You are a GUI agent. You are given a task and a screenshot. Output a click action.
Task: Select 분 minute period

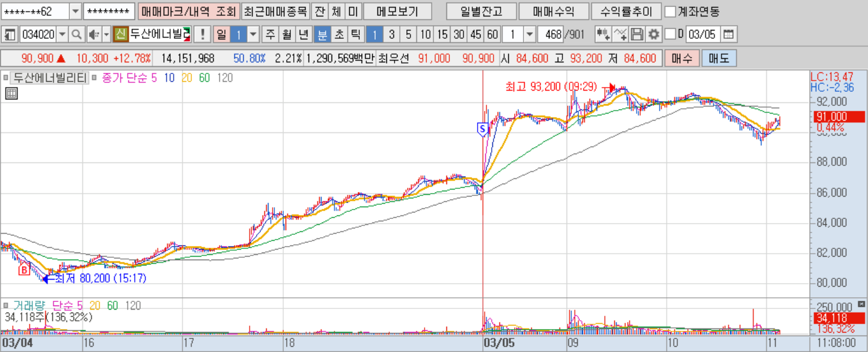tap(322, 34)
